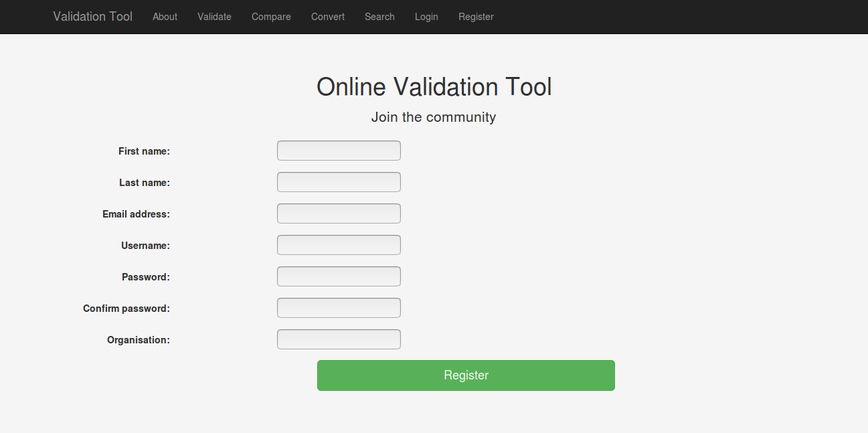Click the Password input box
Image resolution: width=868 pixels, height=433 pixels.
pyautogui.click(x=339, y=276)
